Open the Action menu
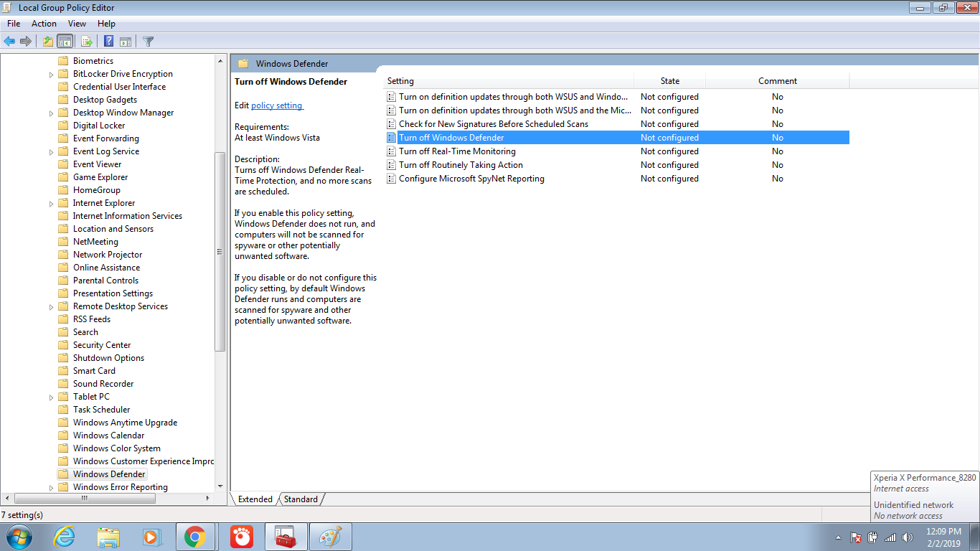The height and width of the screenshot is (551, 980). point(44,24)
